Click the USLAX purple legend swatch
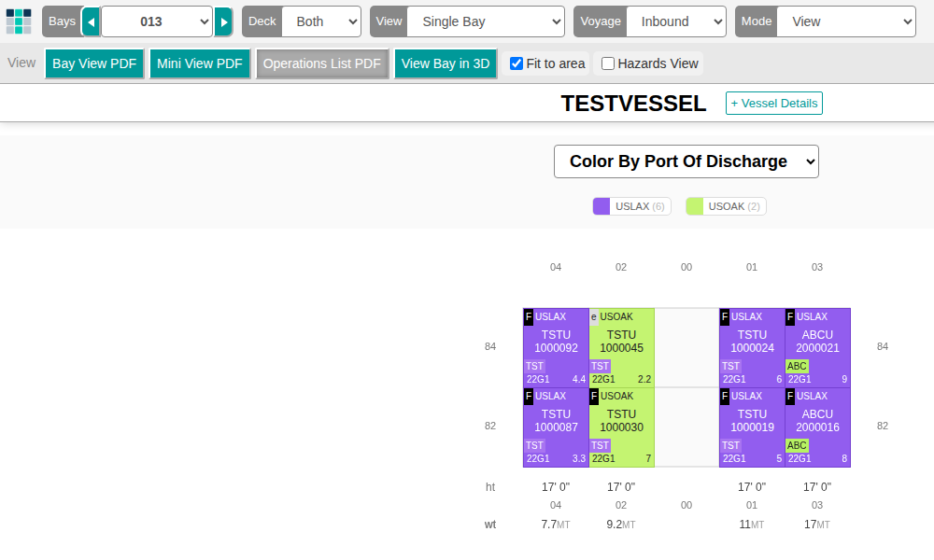This screenshot has width=934, height=560. click(601, 206)
